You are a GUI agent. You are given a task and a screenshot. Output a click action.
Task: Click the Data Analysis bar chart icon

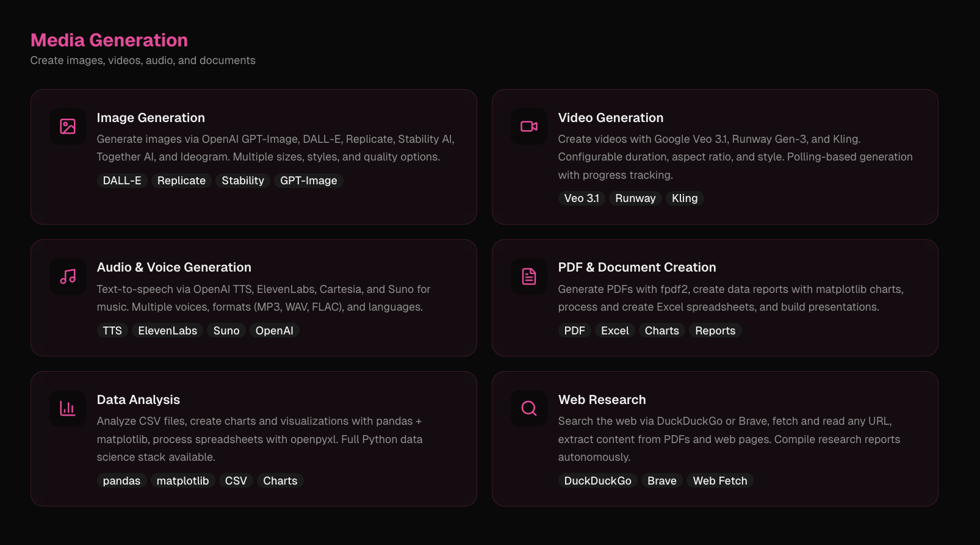point(68,408)
